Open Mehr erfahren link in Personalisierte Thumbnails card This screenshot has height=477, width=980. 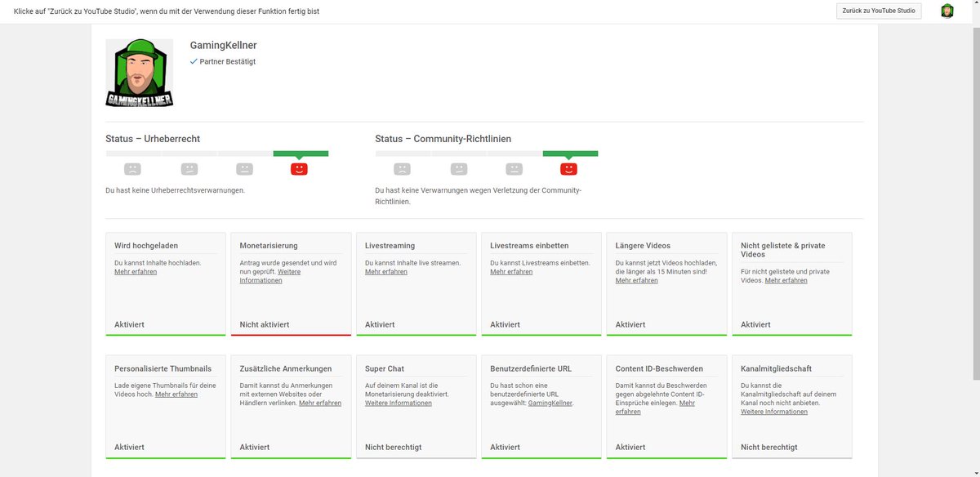tap(176, 395)
